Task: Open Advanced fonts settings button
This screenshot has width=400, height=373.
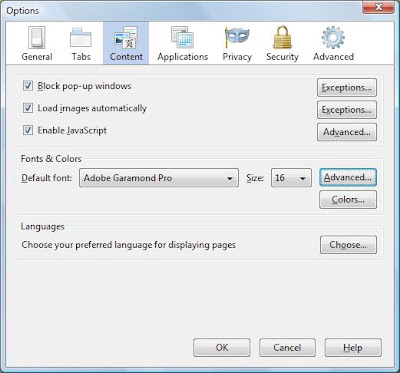Action: point(348,177)
